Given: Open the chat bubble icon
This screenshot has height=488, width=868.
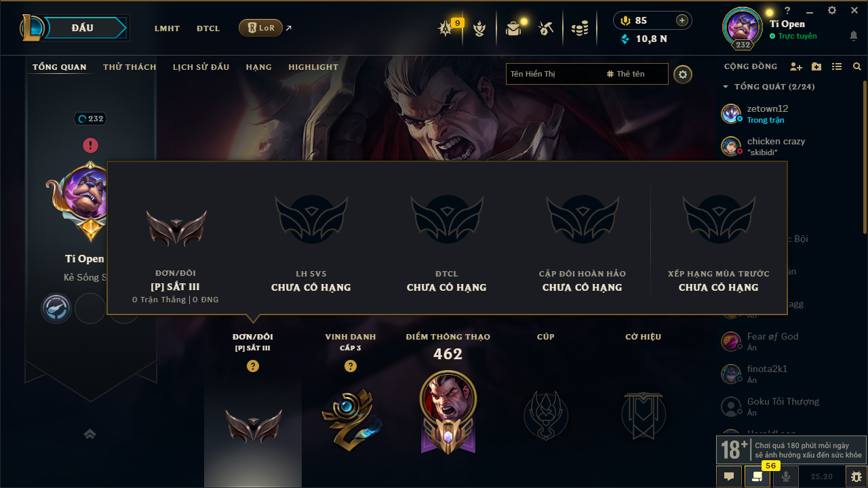Looking at the screenshot, I should (x=729, y=476).
